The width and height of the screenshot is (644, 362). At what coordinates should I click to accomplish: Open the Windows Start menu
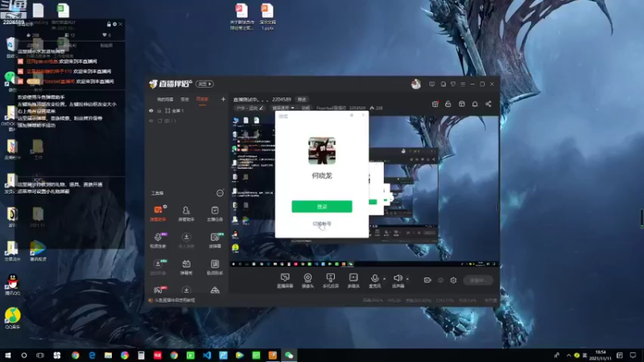pos(7,356)
